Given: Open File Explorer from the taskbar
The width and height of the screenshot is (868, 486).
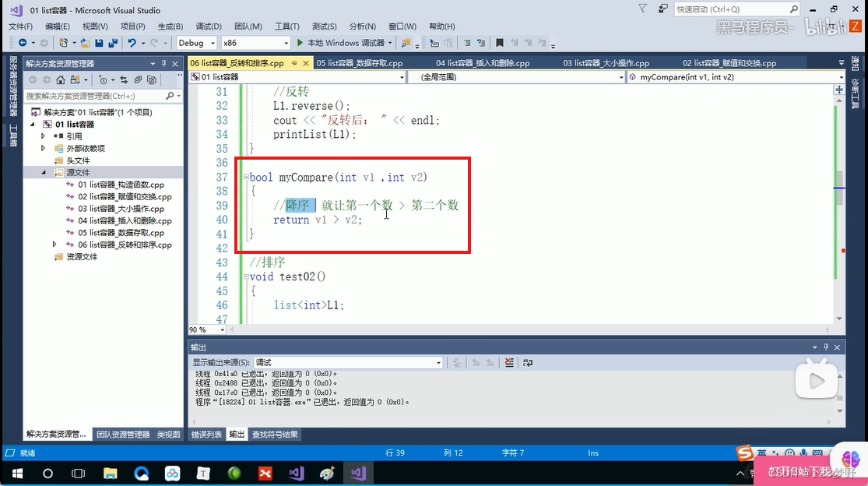Looking at the screenshot, I should (x=111, y=474).
